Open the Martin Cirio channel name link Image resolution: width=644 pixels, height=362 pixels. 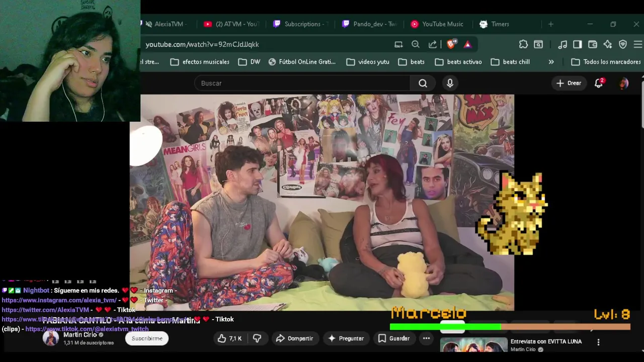pyautogui.click(x=80, y=335)
